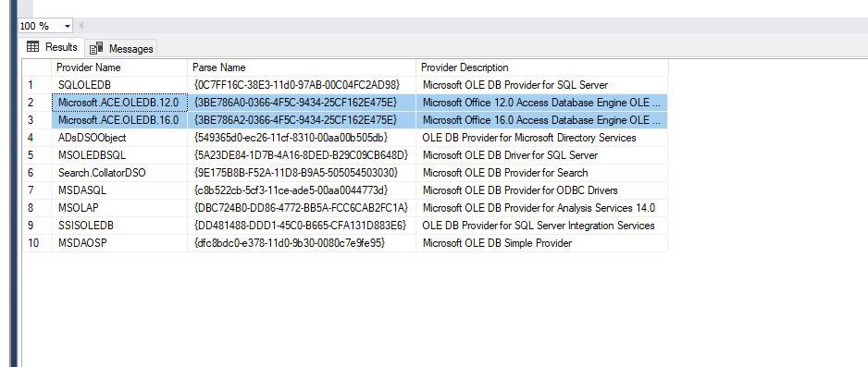The height and width of the screenshot is (367, 868).
Task: Select the MSOLAP parse name GUID cell
Action: pyautogui.click(x=302, y=208)
